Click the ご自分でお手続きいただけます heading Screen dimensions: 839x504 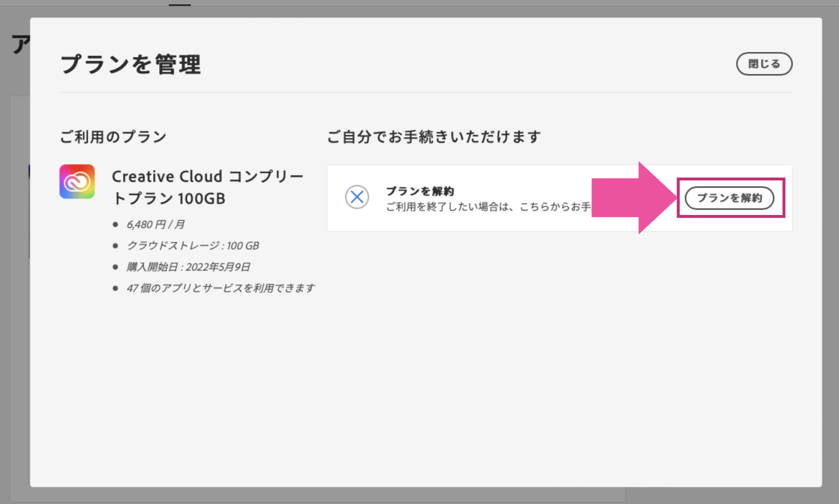point(434,136)
